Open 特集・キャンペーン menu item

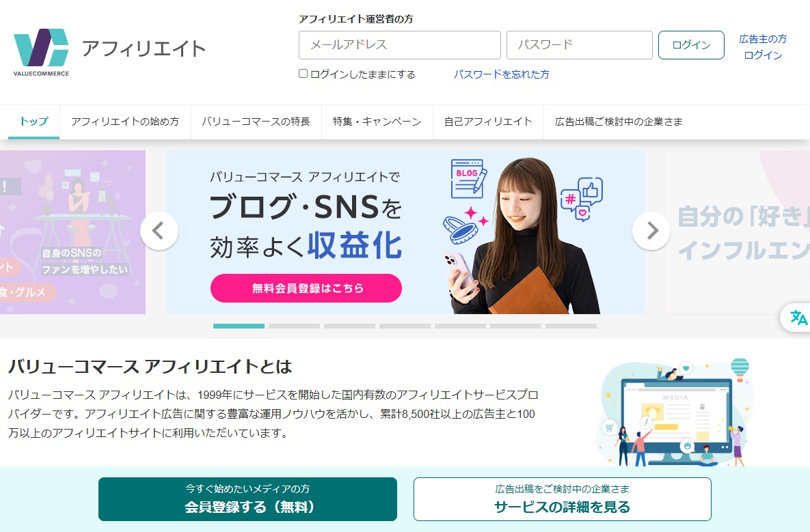pyautogui.click(x=377, y=122)
